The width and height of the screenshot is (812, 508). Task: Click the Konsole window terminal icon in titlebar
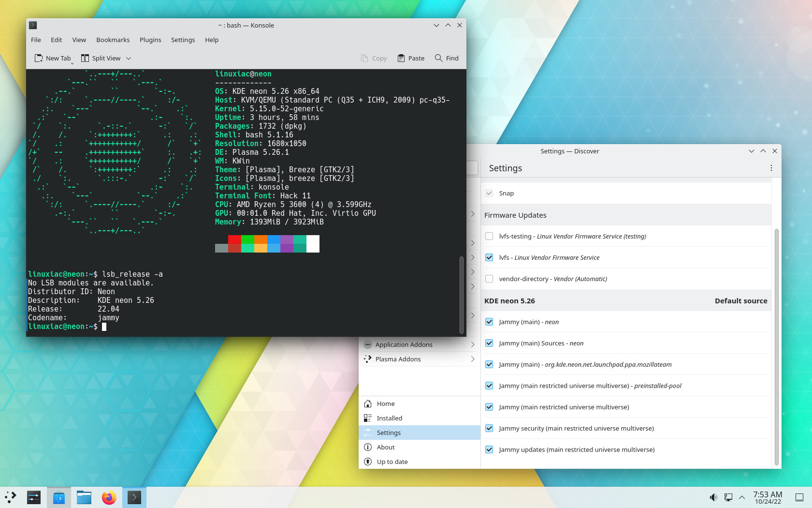click(x=33, y=25)
